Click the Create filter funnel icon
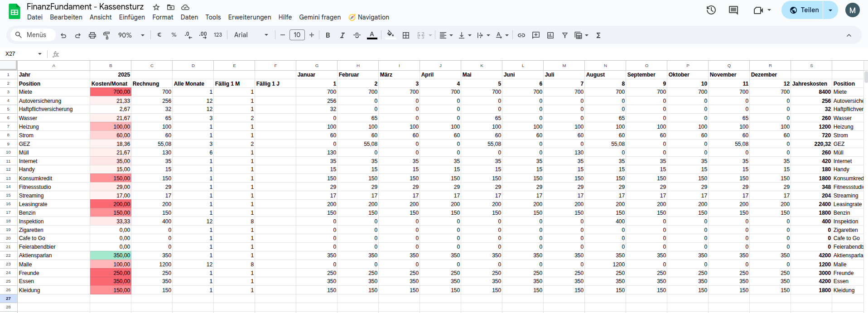This screenshot has width=868, height=313. point(565,35)
